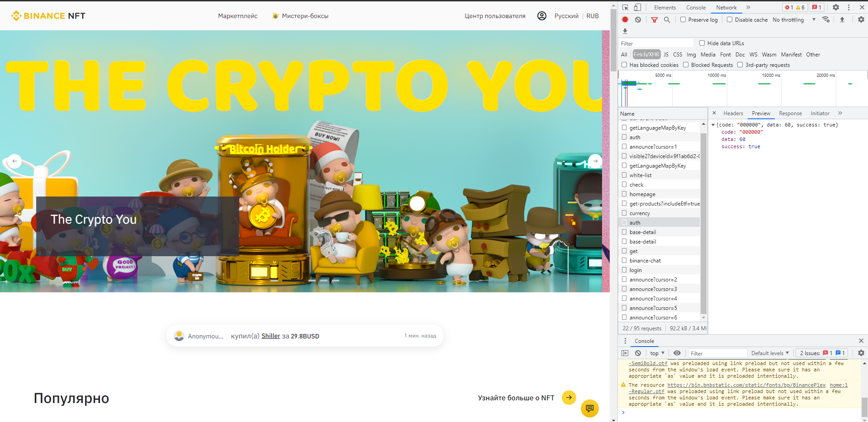Show All network request types
The width and height of the screenshot is (868, 422).
[x=624, y=54]
